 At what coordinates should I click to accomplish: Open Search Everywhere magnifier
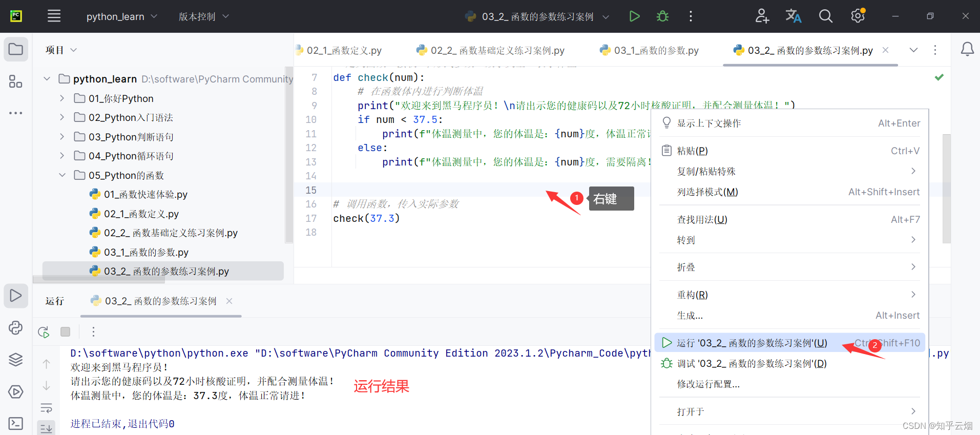coord(825,16)
